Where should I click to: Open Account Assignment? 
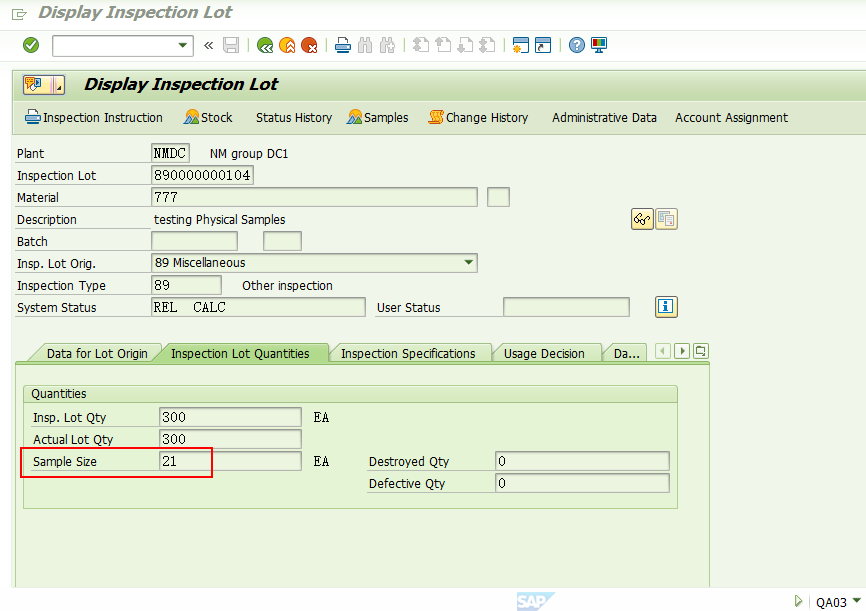click(x=731, y=118)
